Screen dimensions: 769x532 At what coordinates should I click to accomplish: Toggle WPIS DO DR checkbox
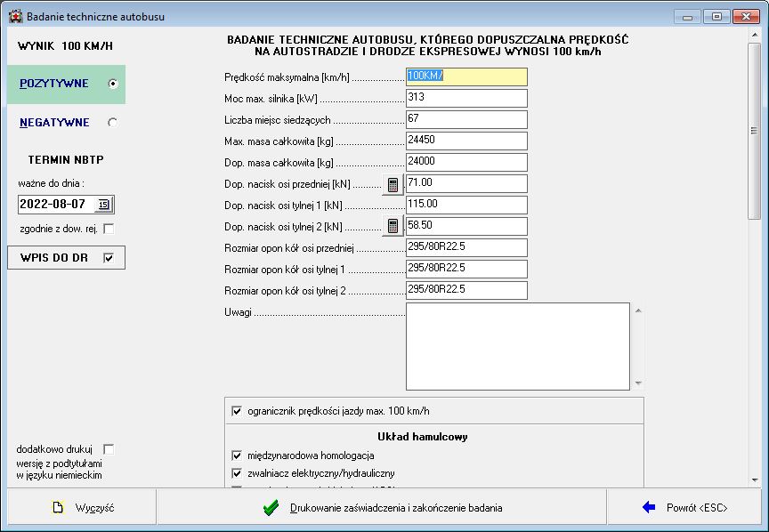109,258
